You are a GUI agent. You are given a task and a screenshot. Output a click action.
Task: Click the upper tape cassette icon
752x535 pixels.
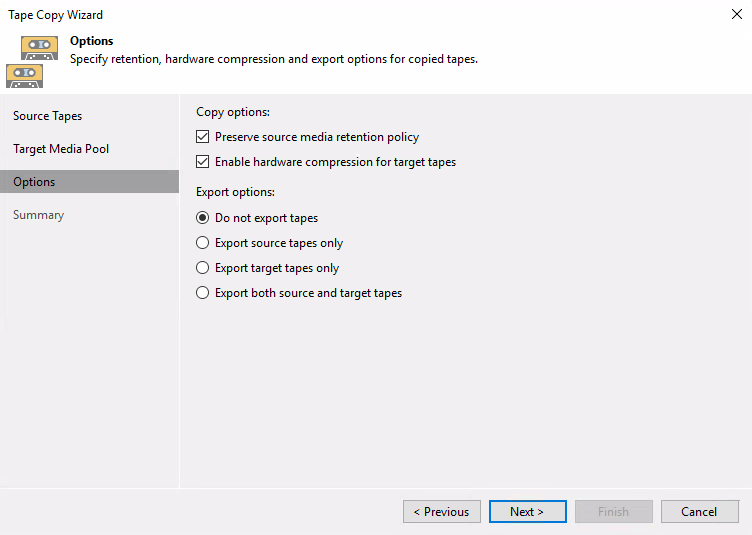click(x=39, y=48)
